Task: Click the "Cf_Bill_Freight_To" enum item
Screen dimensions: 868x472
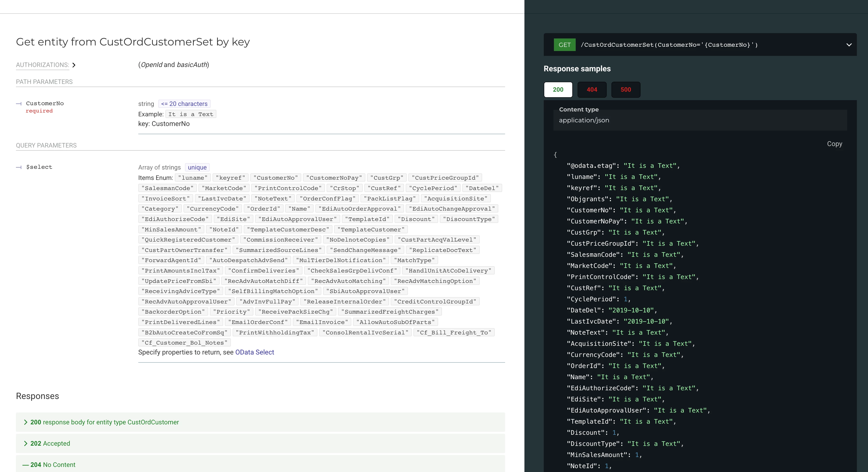Action: click(x=454, y=332)
